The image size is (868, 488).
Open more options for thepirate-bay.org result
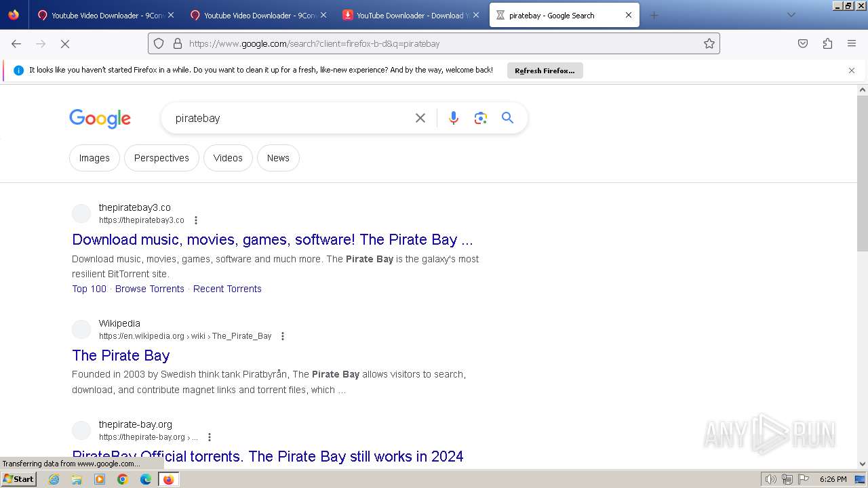point(210,437)
